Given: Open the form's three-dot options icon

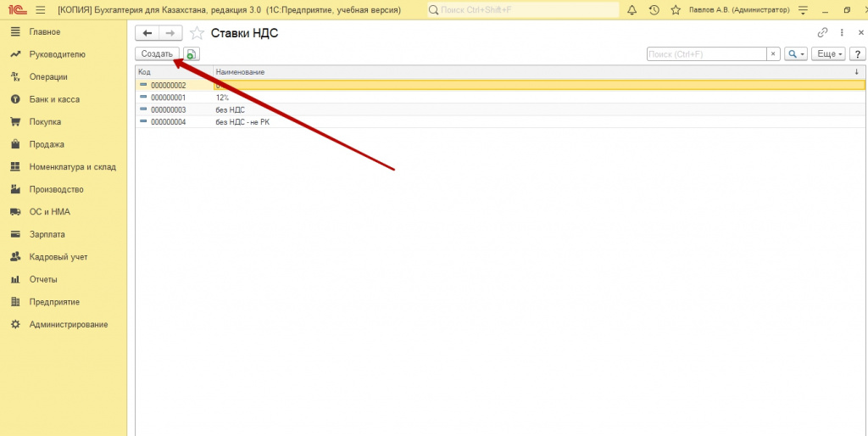Looking at the screenshot, I should [842, 33].
